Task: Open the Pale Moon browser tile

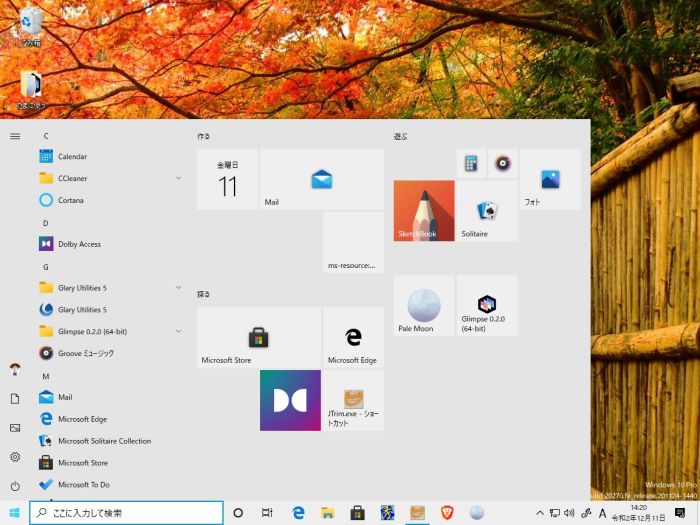Action: (x=424, y=305)
